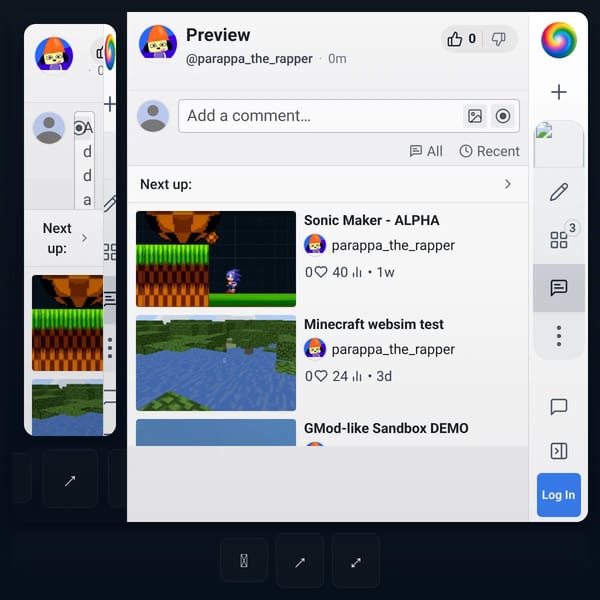Open the Minecraft lake thumbnail
The width and height of the screenshot is (600, 600).
click(216, 363)
